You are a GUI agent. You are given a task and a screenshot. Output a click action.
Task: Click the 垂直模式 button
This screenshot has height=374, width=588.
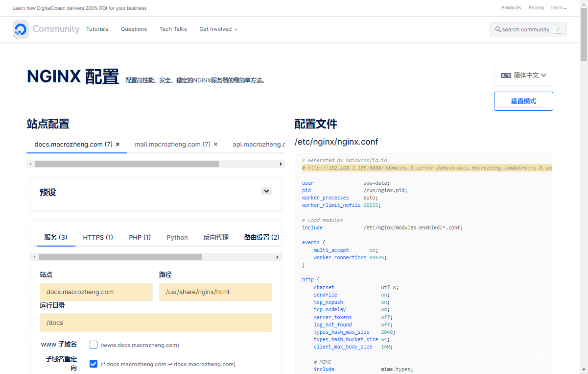pyautogui.click(x=523, y=101)
